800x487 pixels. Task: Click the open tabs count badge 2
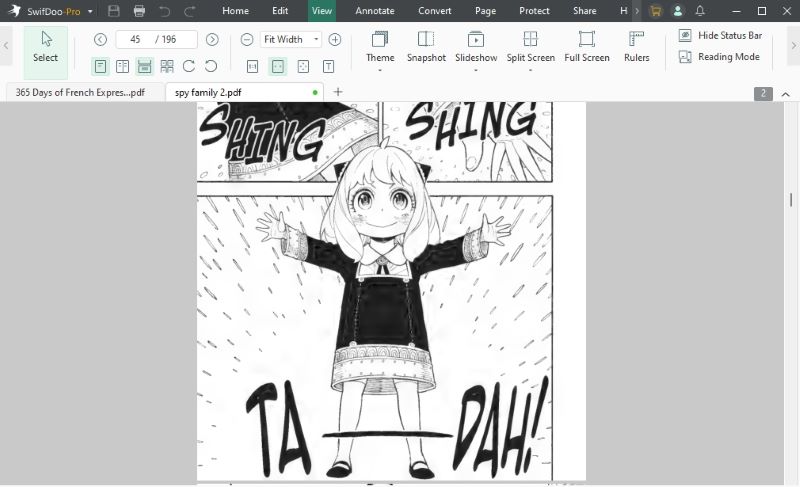pos(763,93)
